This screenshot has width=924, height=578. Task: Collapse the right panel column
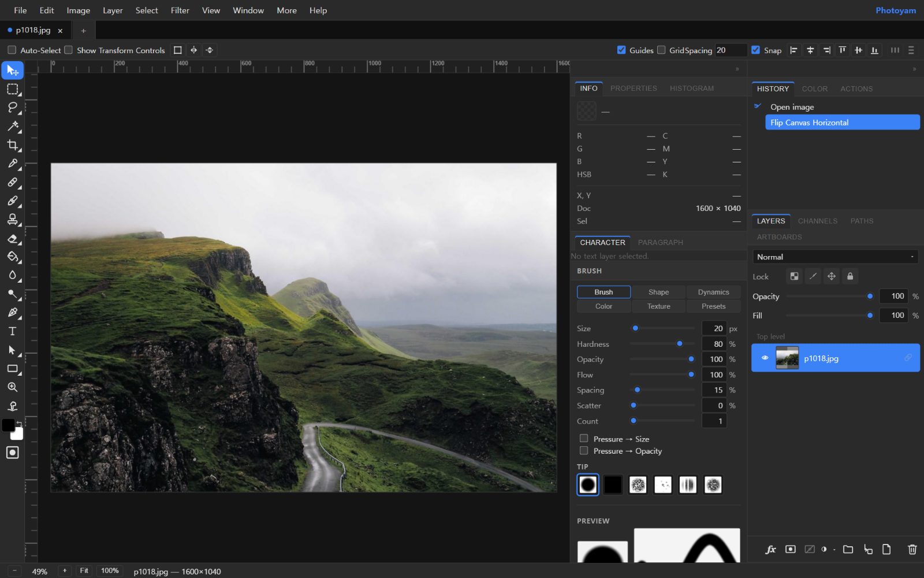[x=914, y=69]
